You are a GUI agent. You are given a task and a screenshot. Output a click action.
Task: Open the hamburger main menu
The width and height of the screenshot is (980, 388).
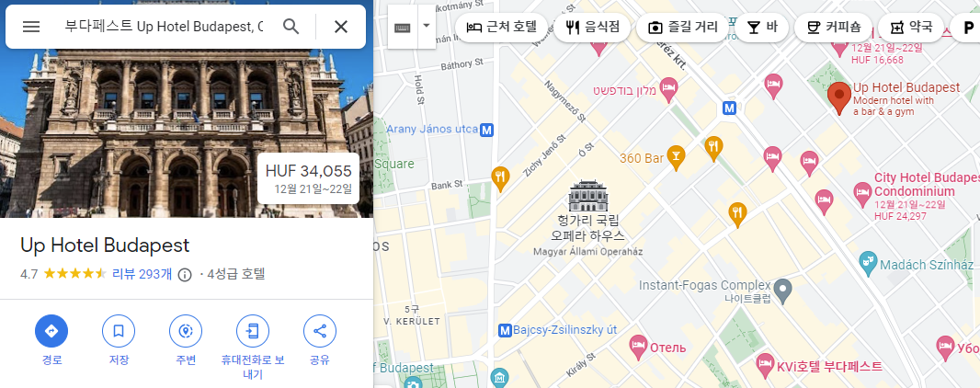(31, 27)
